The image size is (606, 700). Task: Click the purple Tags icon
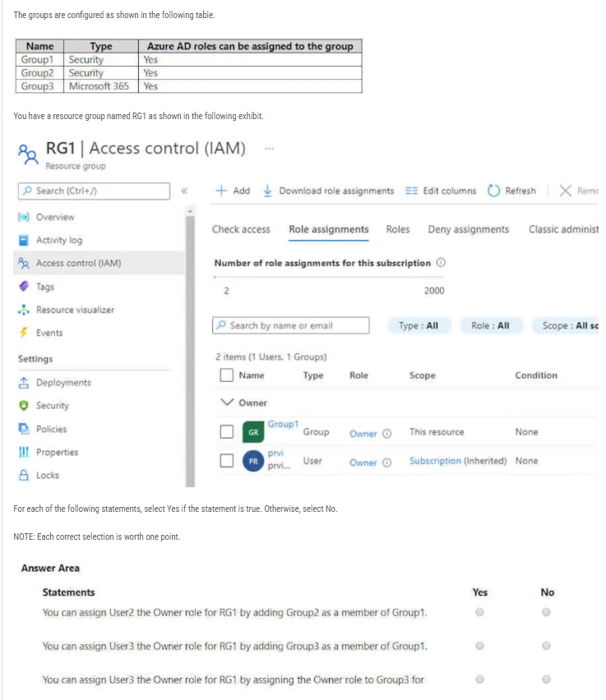pyautogui.click(x=24, y=286)
